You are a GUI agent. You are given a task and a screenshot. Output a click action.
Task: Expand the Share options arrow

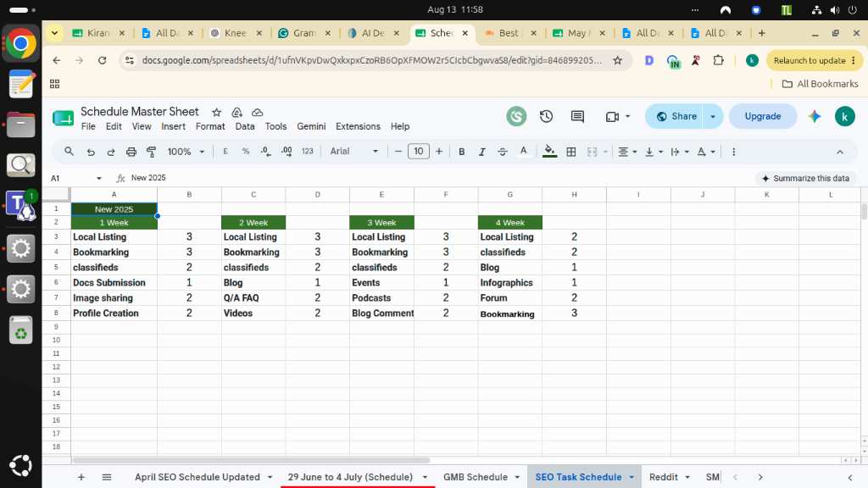click(x=713, y=116)
